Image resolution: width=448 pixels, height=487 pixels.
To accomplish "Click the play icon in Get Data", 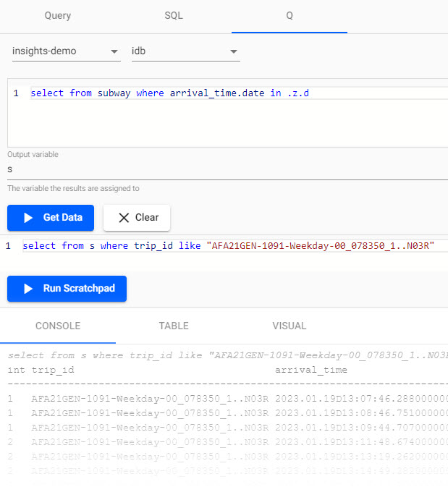I will 28,218.
